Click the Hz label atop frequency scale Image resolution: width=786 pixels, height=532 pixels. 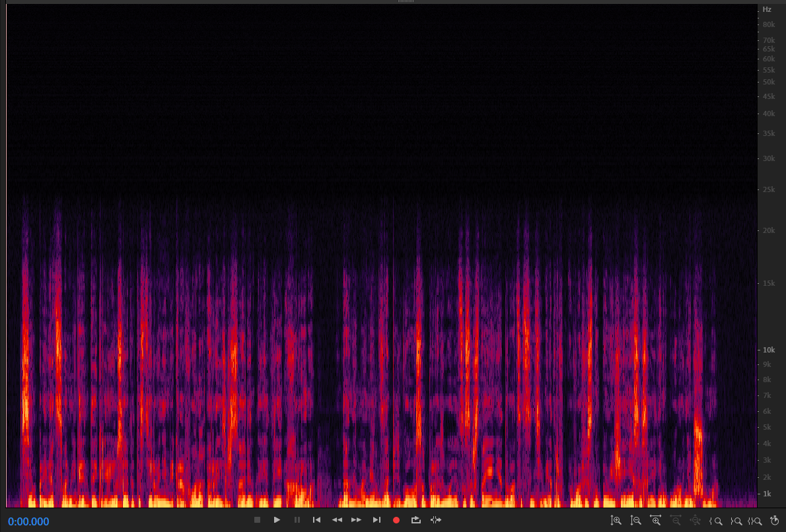tap(767, 10)
